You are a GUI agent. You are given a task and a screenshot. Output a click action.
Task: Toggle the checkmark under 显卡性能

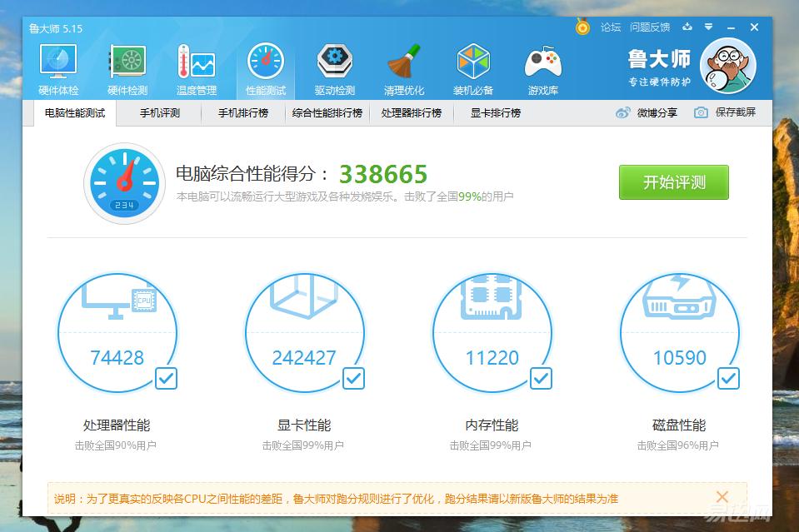(x=353, y=379)
